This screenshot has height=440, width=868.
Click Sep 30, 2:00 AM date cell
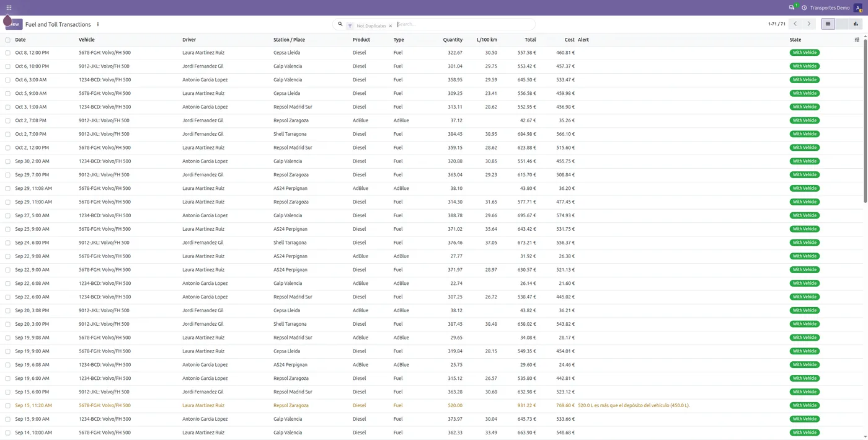[x=32, y=161]
